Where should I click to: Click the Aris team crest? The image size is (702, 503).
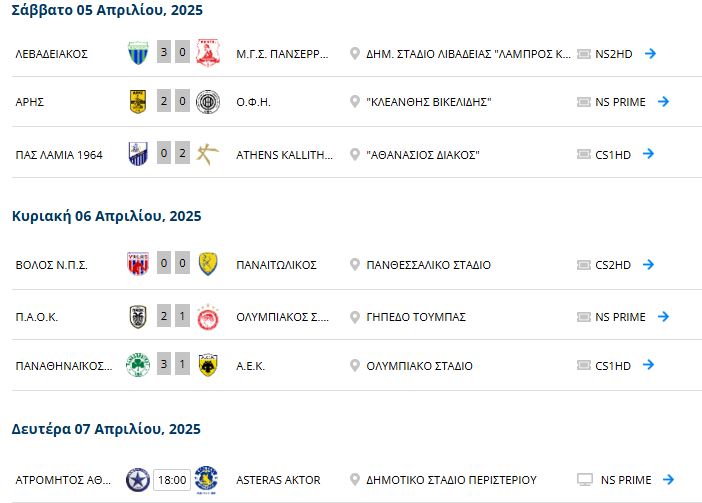tap(138, 102)
